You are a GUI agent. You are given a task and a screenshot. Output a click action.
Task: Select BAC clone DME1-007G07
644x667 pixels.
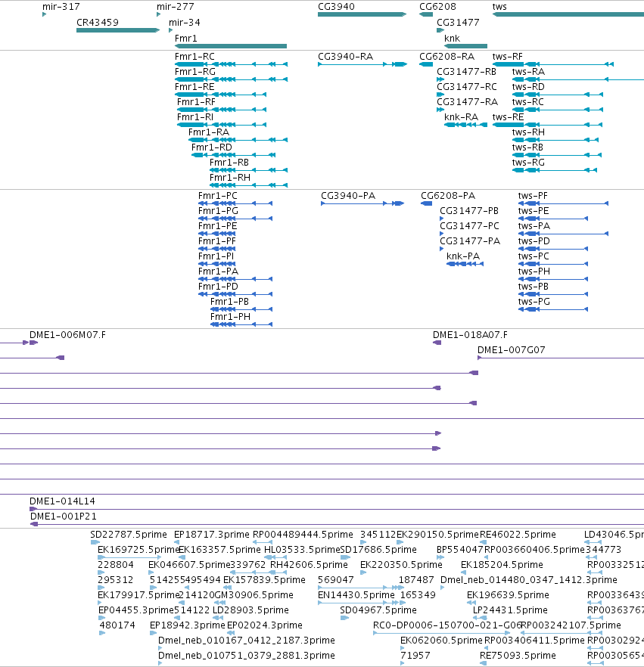click(x=561, y=358)
